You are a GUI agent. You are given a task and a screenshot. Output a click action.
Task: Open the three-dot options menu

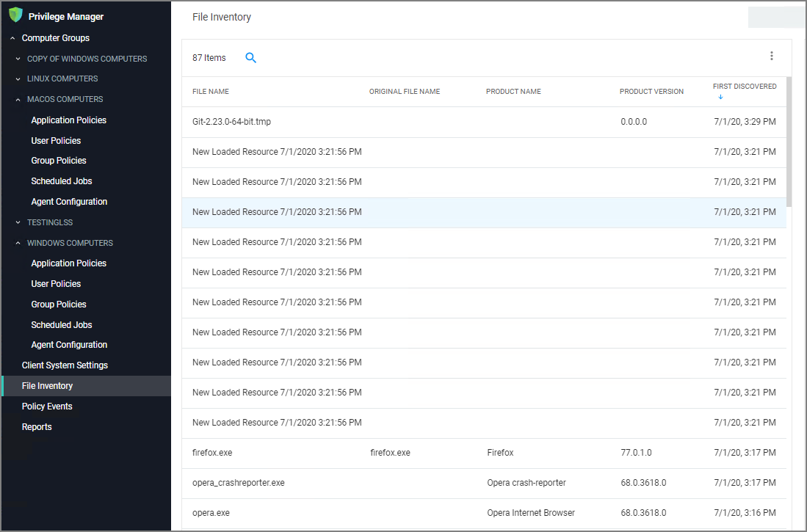pyautogui.click(x=772, y=55)
